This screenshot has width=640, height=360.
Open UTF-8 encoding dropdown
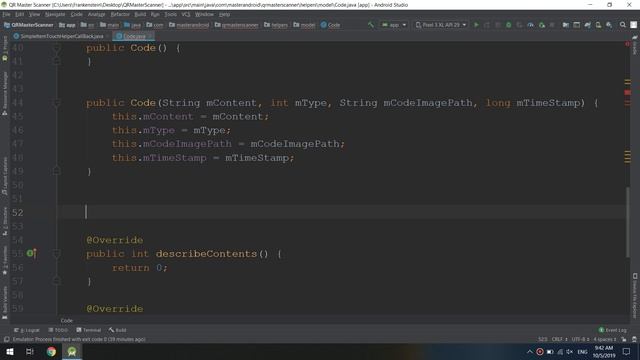[x=580, y=339]
